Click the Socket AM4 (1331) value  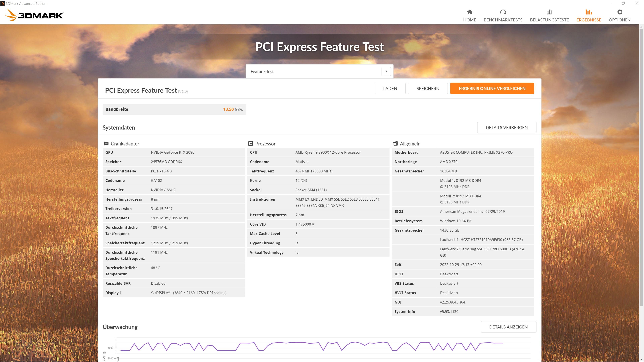(311, 190)
